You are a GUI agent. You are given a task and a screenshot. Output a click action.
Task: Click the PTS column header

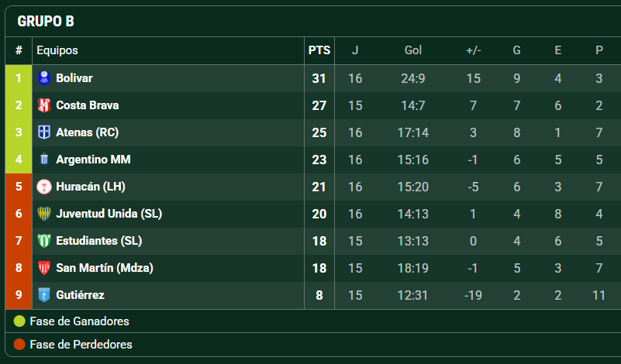click(319, 50)
